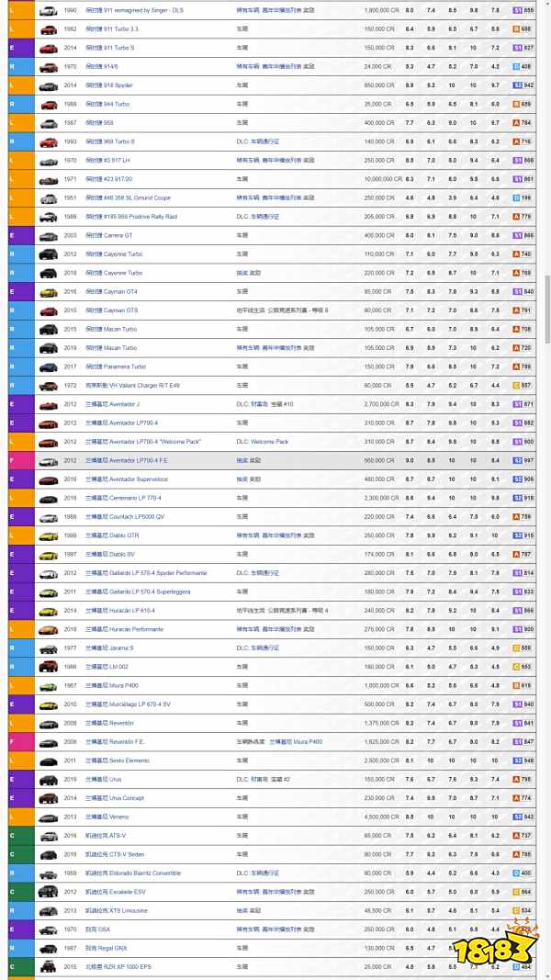Click the 10,000,000 CR price cell
Viewport: 551px width, 980px height.
(383, 179)
